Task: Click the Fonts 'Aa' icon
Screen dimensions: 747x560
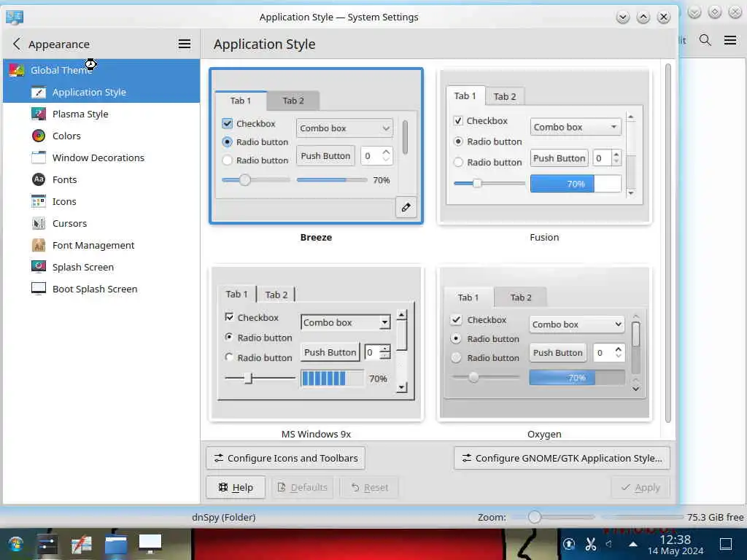Action: coord(39,179)
